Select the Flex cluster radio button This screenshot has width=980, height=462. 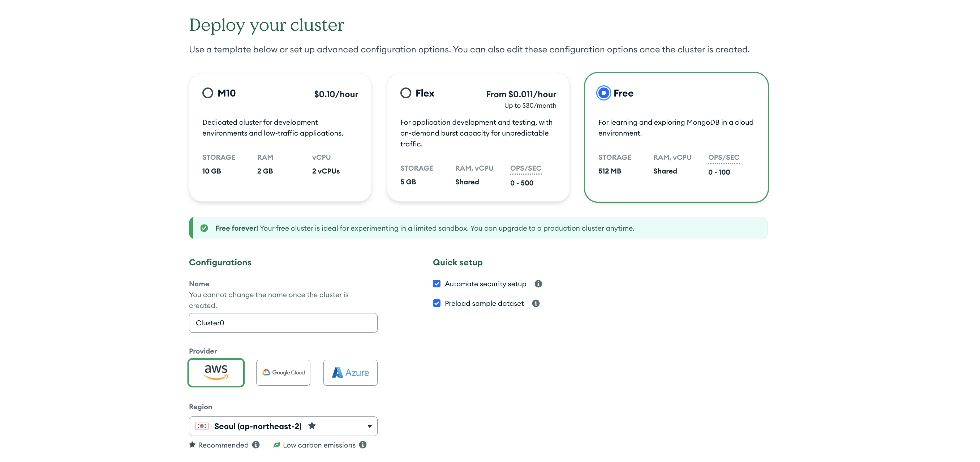click(405, 93)
